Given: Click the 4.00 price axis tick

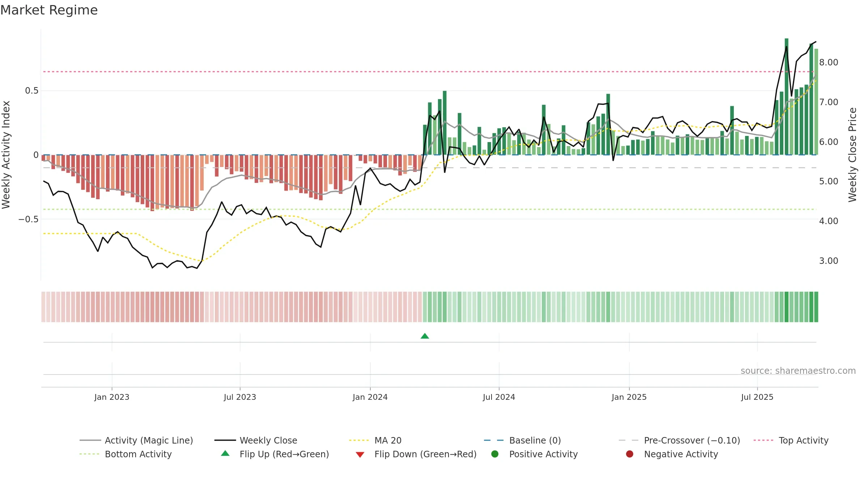Looking at the screenshot, I should (829, 221).
